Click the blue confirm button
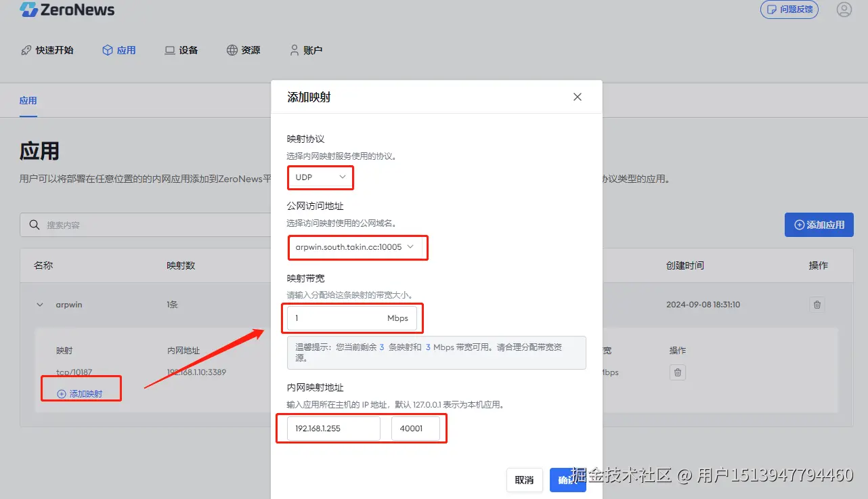 (x=567, y=480)
